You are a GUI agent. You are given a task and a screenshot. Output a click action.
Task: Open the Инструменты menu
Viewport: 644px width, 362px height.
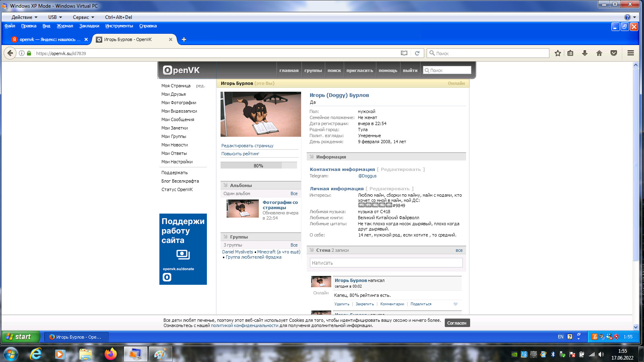tap(119, 26)
